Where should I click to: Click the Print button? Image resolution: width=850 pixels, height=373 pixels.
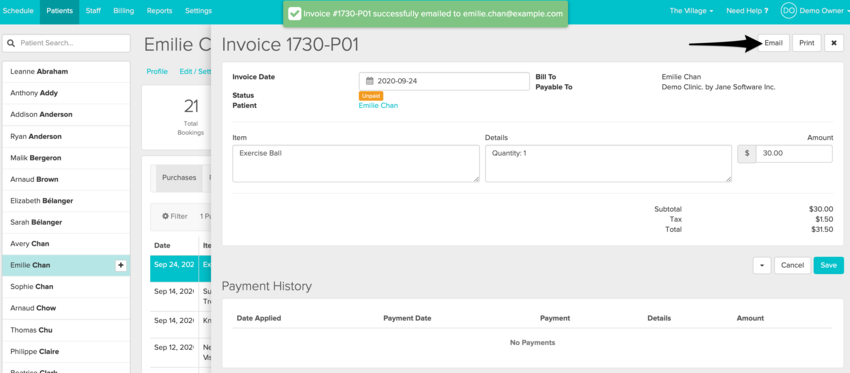tap(807, 43)
